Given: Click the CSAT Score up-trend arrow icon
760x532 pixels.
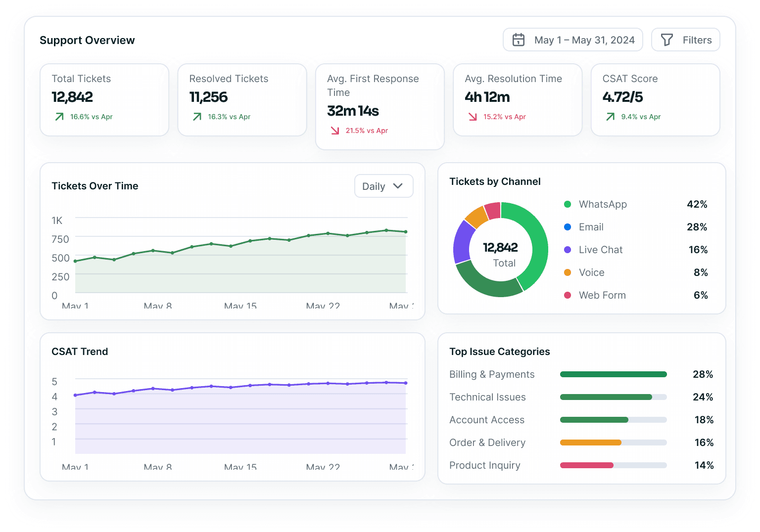Looking at the screenshot, I should tap(611, 117).
